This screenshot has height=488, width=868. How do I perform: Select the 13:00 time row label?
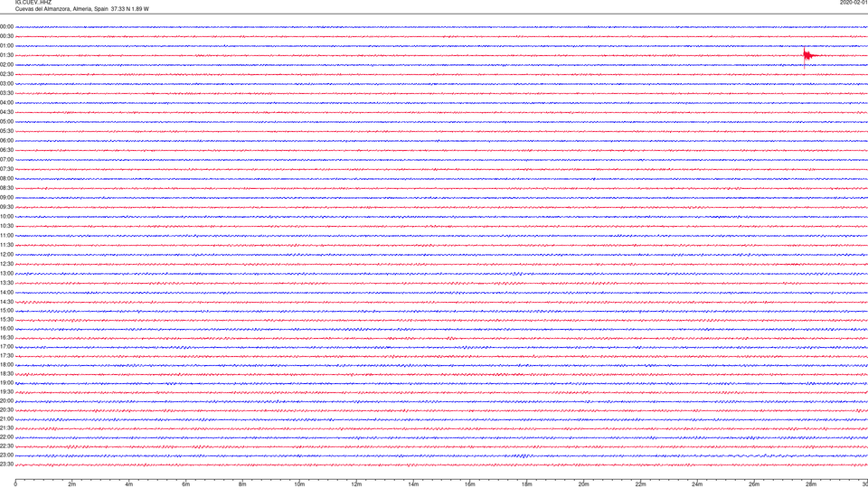pyautogui.click(x=6, y=273)
